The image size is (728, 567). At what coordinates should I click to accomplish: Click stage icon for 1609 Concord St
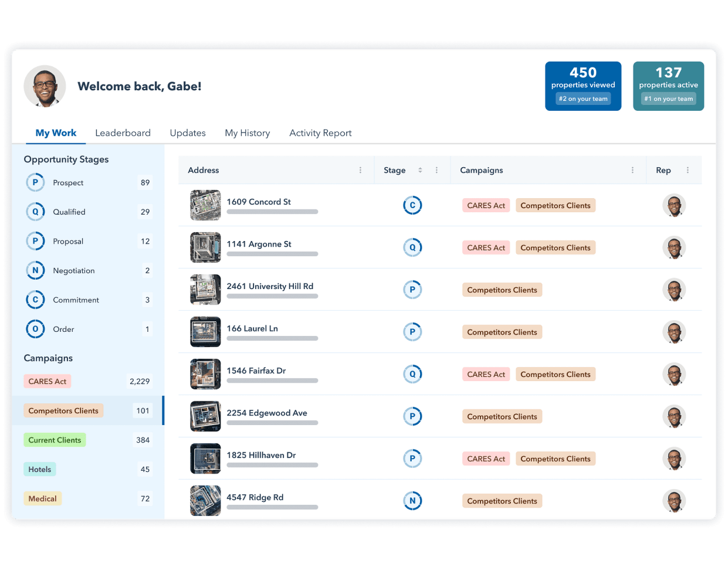coord(412,205)
